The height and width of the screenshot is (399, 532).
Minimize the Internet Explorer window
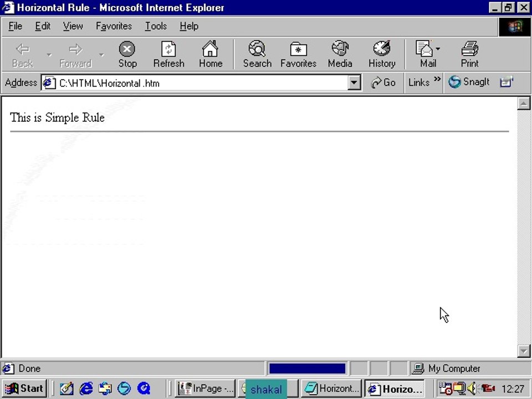[x=495, y=7]
